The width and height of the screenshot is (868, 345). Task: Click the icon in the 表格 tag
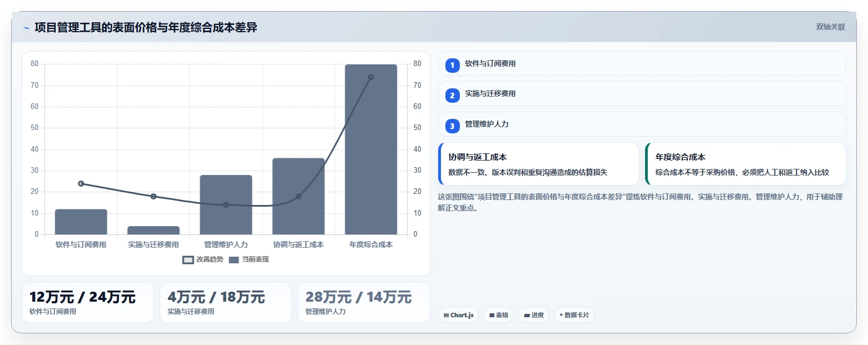[x=492, y=315]
